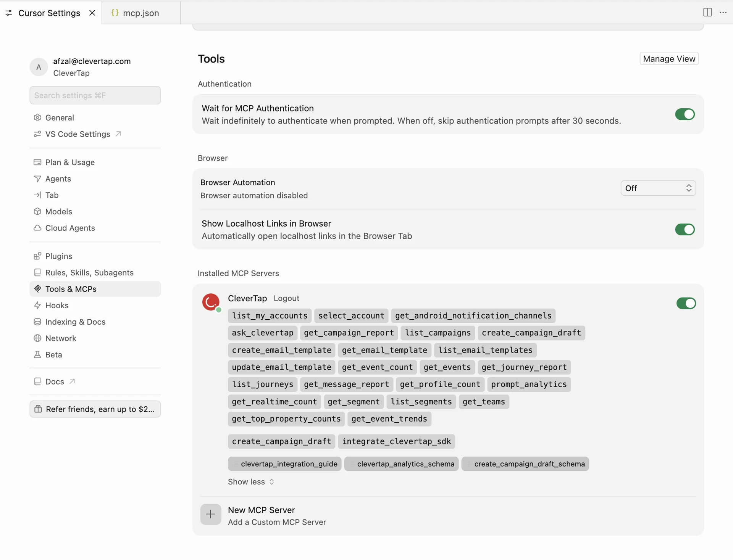Viewport: 733px width, 560px height.
Task: Open the Docs external link
Action: [x=95, y=381]
